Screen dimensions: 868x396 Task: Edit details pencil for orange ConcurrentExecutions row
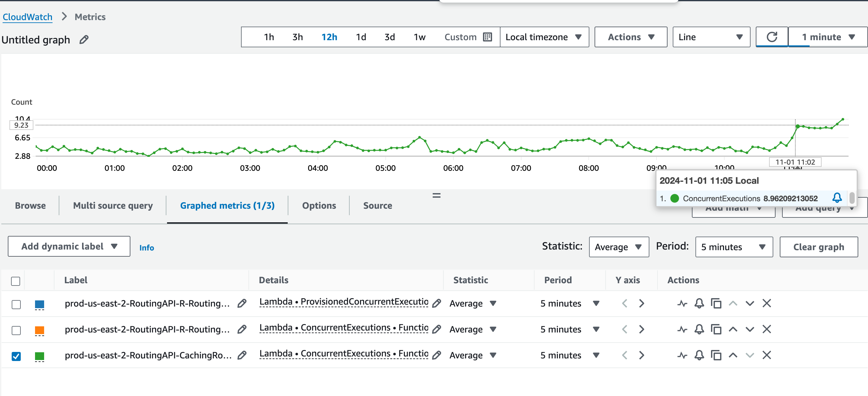point(436,329)
